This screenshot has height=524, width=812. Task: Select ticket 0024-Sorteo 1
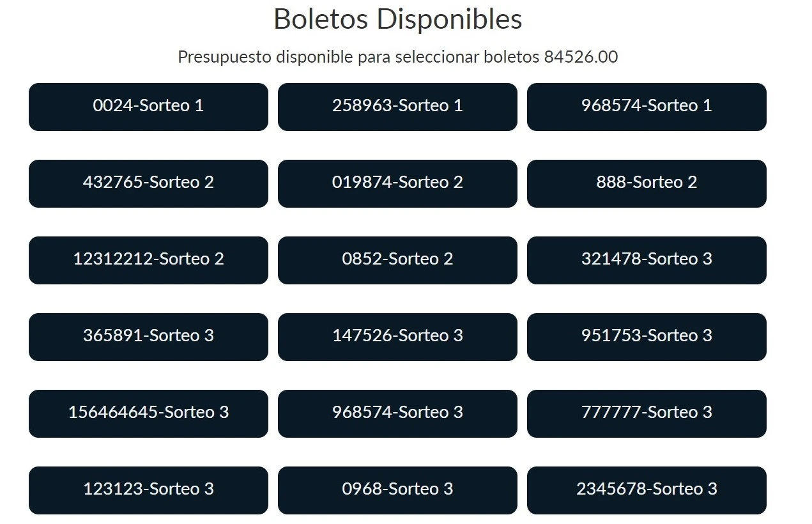click(x=148, y=107)
